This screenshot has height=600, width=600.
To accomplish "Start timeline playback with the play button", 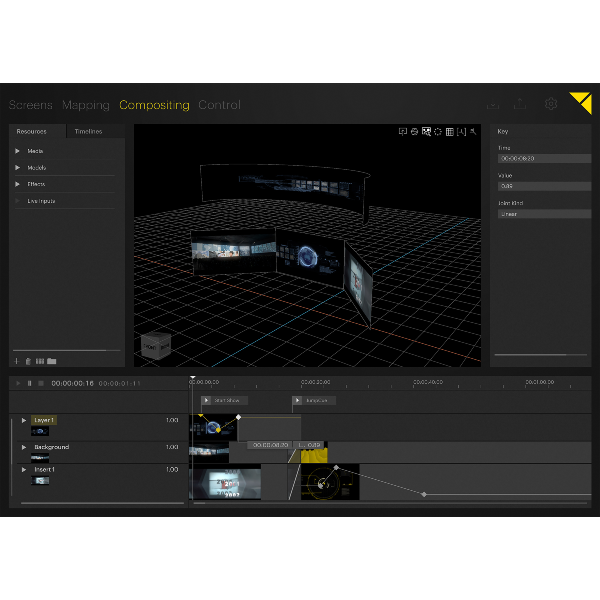I will (x=18, y=383).
